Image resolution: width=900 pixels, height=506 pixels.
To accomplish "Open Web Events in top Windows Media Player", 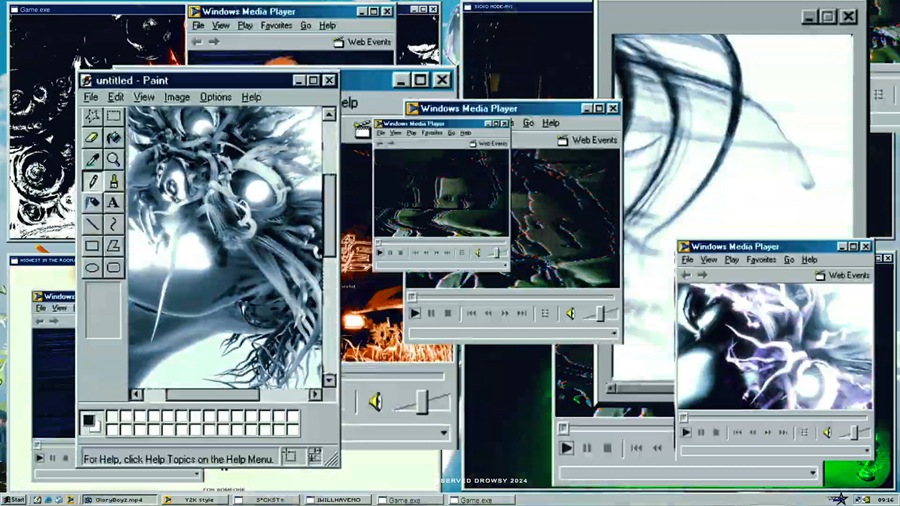I will 362,42.
